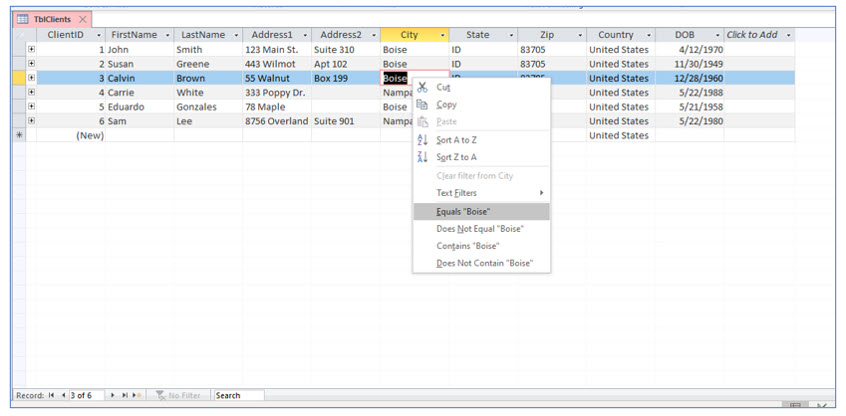Image resolution: width=846 pixels, height=416 pixels.
Task: Click the "John" first name cell
Action: (x=139, y=50)
